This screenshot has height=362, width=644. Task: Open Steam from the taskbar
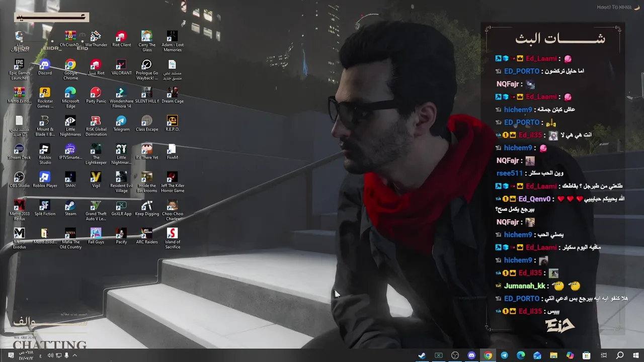[x=422, y=355]
